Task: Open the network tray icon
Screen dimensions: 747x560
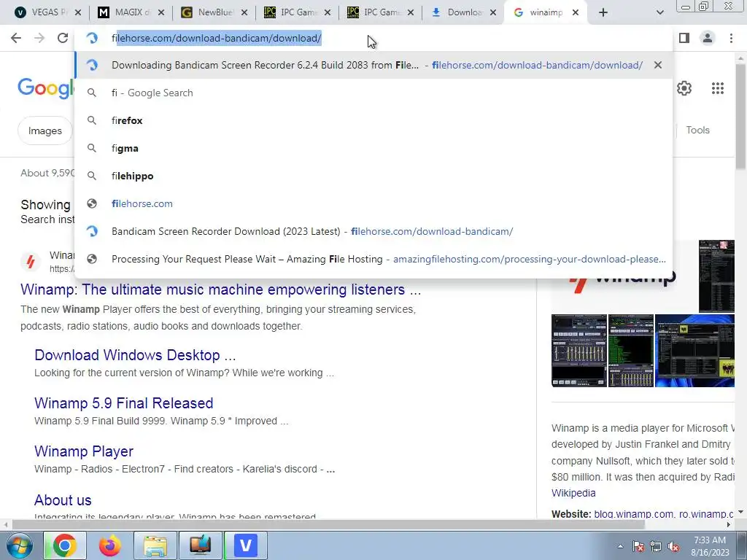Action: 656,547
